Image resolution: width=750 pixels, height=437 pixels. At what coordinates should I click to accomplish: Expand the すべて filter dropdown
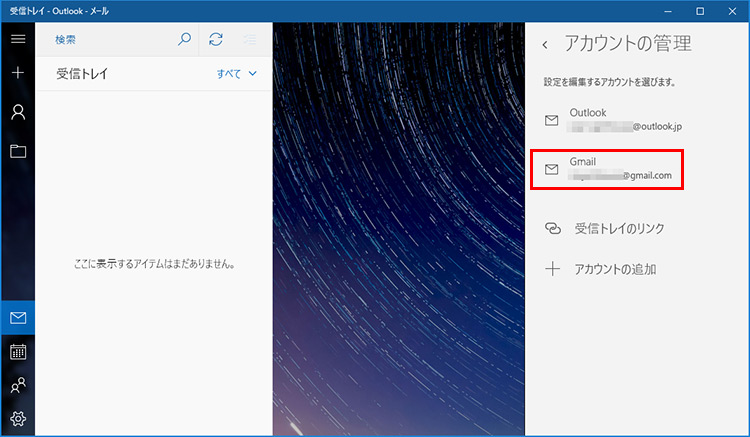237,74
